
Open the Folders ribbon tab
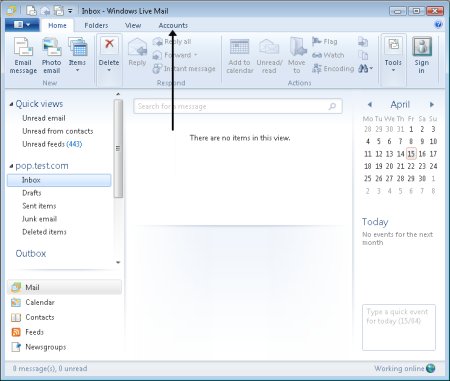tap(96, 25)
